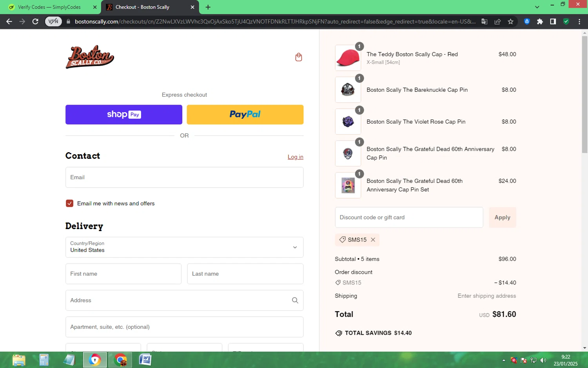
Task: Share this page via the share icon
Action: coord(497,22)
